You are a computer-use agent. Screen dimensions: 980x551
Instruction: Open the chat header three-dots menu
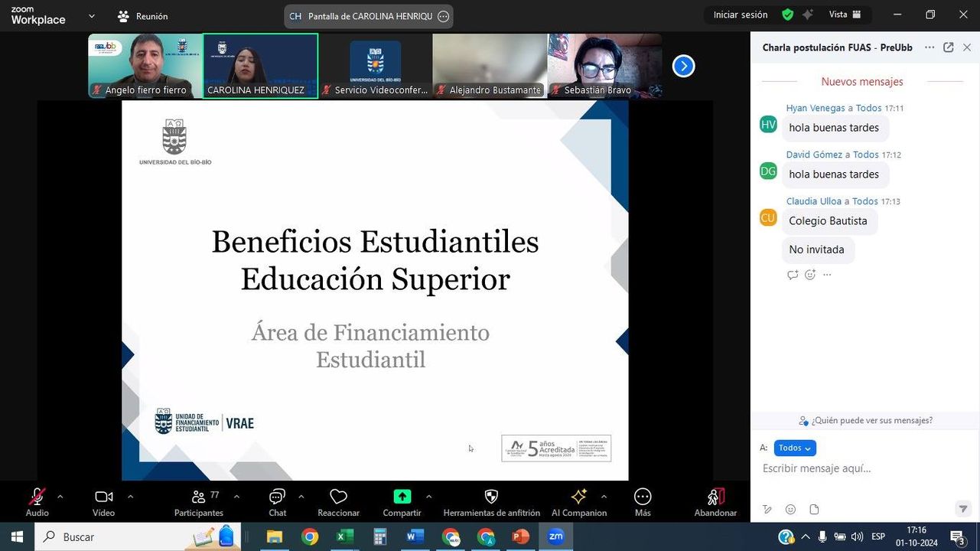click(x=929, y=47)
